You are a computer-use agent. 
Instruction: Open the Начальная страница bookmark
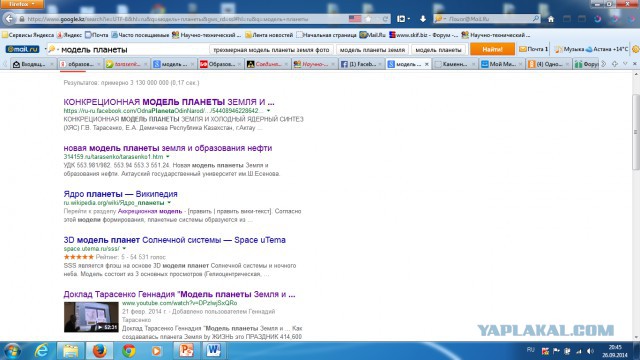327,35
